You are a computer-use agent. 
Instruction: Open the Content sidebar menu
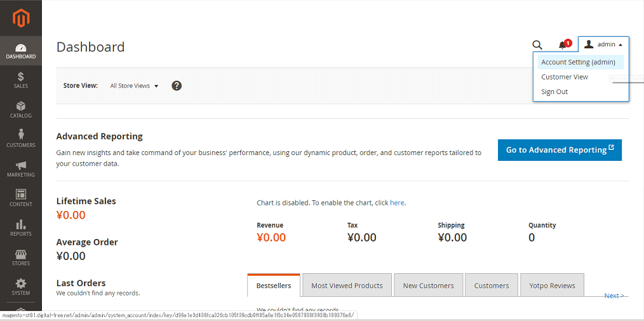[20, 199]
